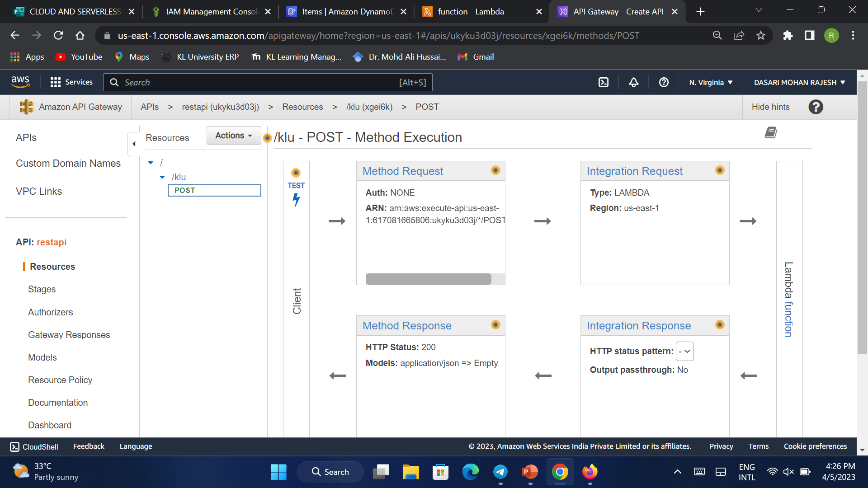Open the AWS home logo
Screen dimensions: 868x488
[20, 82]
